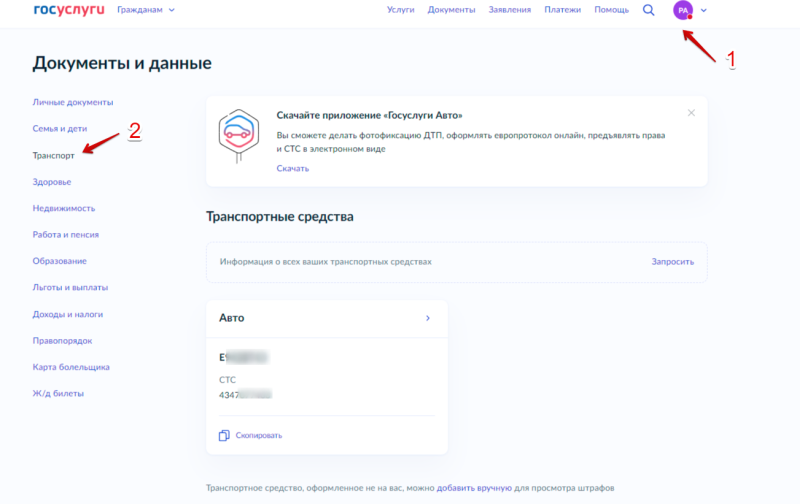The height and width of the screenshot is (504, 800).
Task: Open the profile menu chevron
Action: [704, 10]
